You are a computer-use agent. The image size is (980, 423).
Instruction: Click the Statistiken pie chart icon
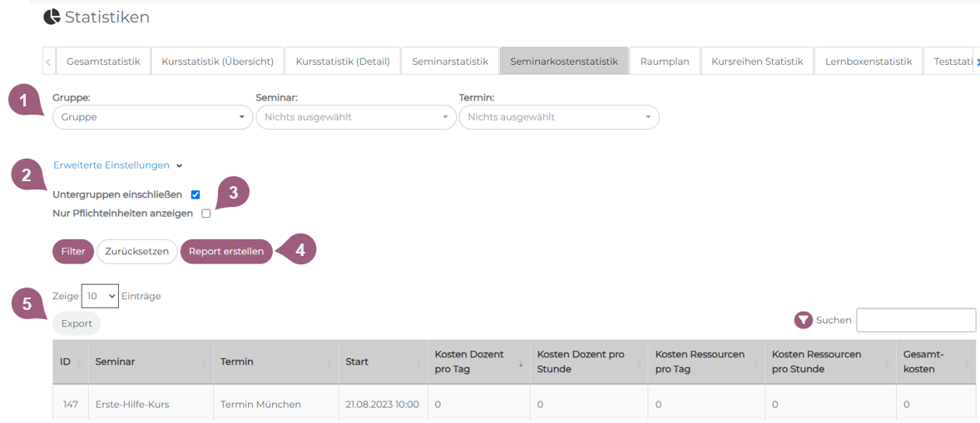[52, 17]
